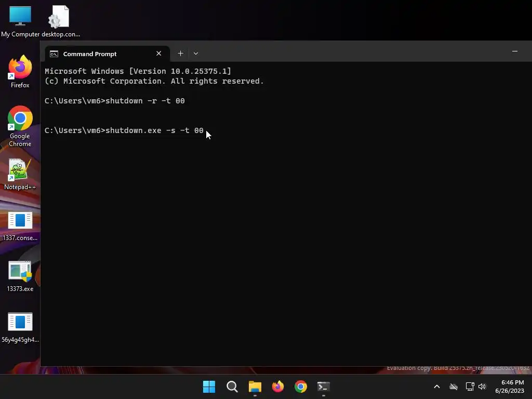Click the Terminal taskbar icon
532x399 pixels.
tap(323, 387)
